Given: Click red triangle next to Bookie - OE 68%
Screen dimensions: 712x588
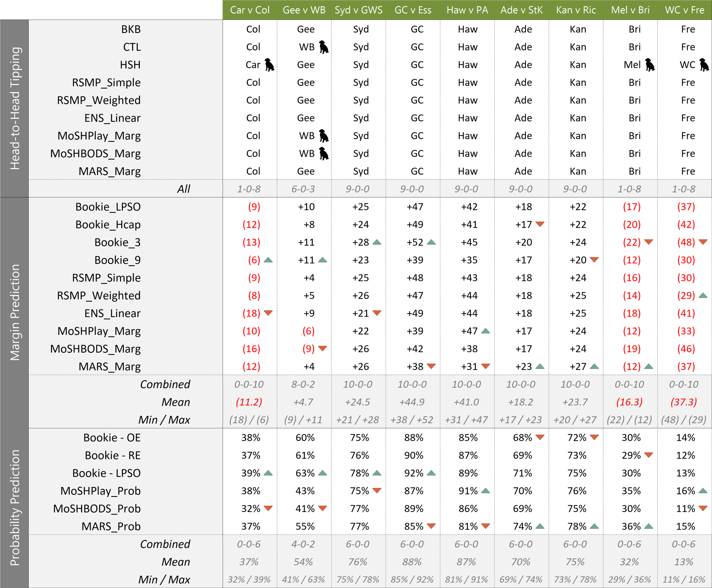Looking at the screenshot, I should click(x=540, y=437).
